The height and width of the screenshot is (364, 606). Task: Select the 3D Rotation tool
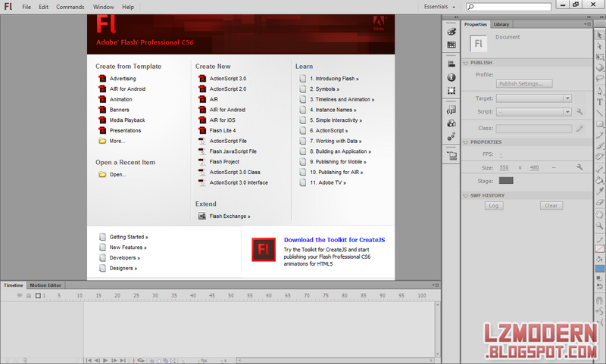coord(599,68)
